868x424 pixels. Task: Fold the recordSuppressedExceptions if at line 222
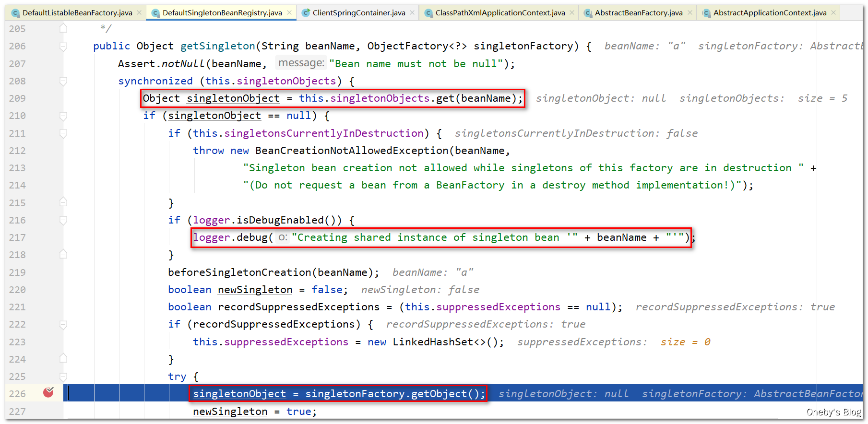pos(63,325)
